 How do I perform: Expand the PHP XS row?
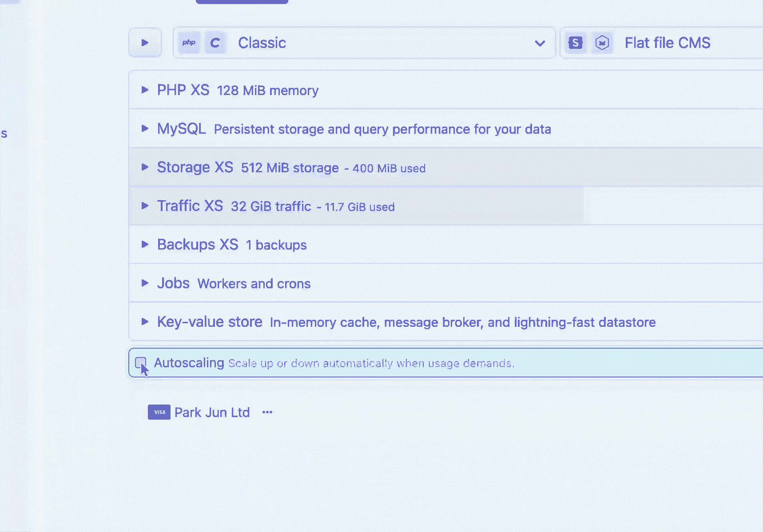pos(145,90)
